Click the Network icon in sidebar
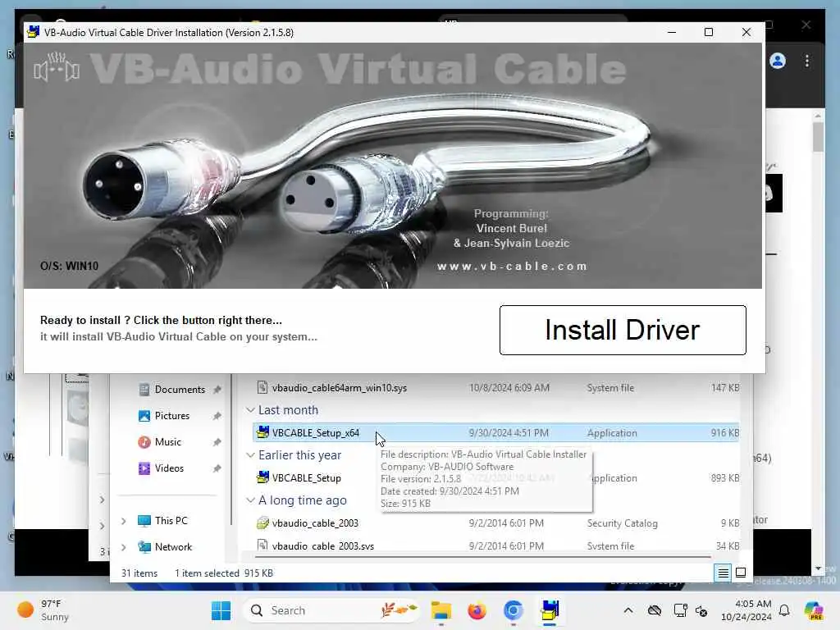Screen dimensions: 840x630 144,547
